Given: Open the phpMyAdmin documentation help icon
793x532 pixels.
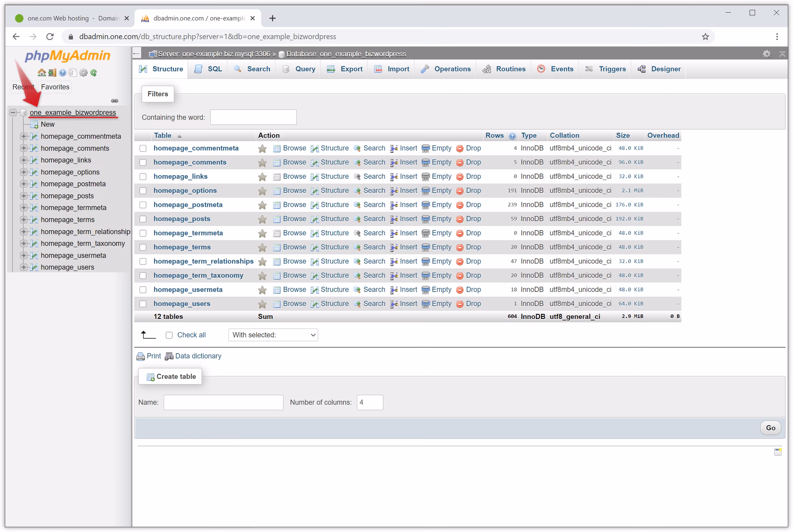Looking at the screenshot, I should point(62,73).
